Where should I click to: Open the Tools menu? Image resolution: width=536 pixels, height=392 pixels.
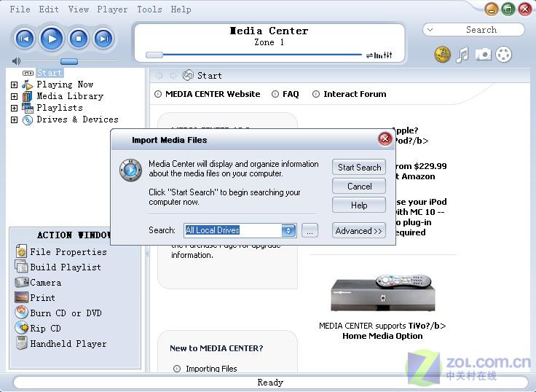149,9
